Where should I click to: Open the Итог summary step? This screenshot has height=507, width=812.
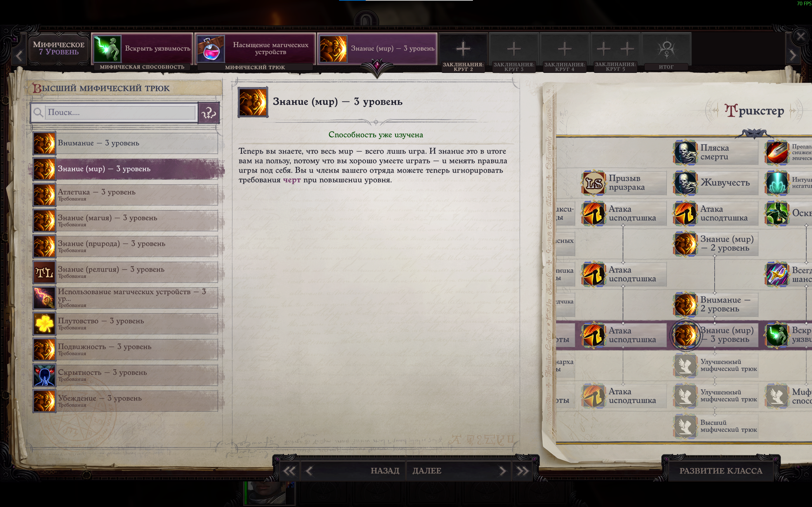tap(666, 52)
